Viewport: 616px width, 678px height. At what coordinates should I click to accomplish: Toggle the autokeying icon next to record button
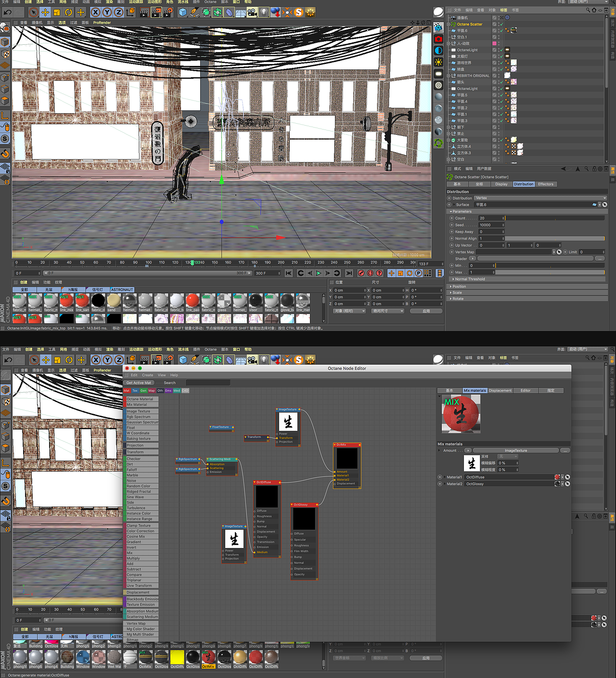tap(370, 273)
